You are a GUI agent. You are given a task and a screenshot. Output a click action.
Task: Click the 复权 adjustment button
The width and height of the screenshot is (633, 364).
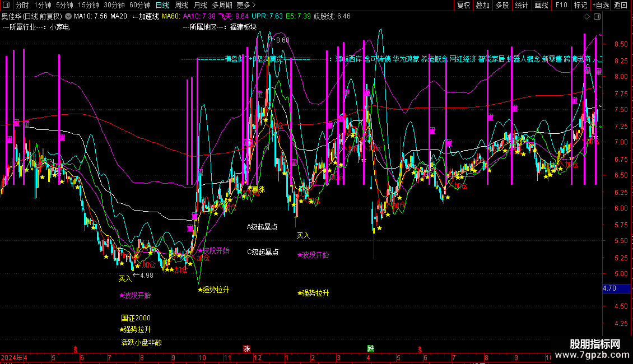[x=463, y=5]
